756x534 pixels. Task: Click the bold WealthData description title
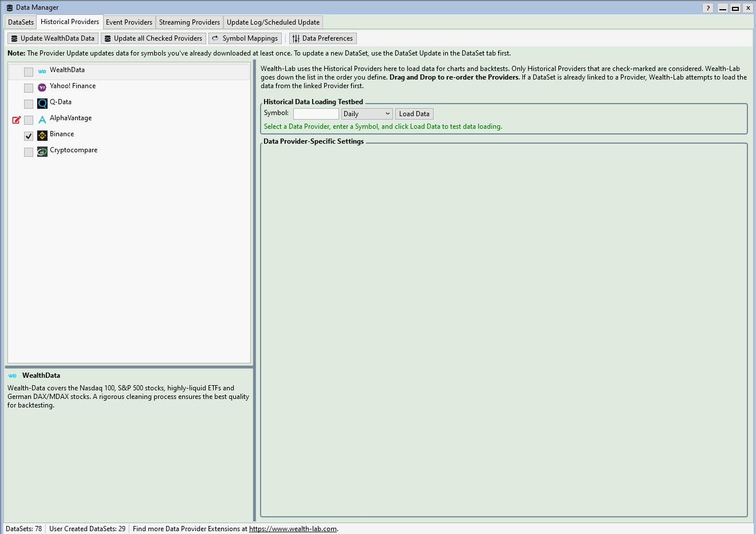point(41,375)
